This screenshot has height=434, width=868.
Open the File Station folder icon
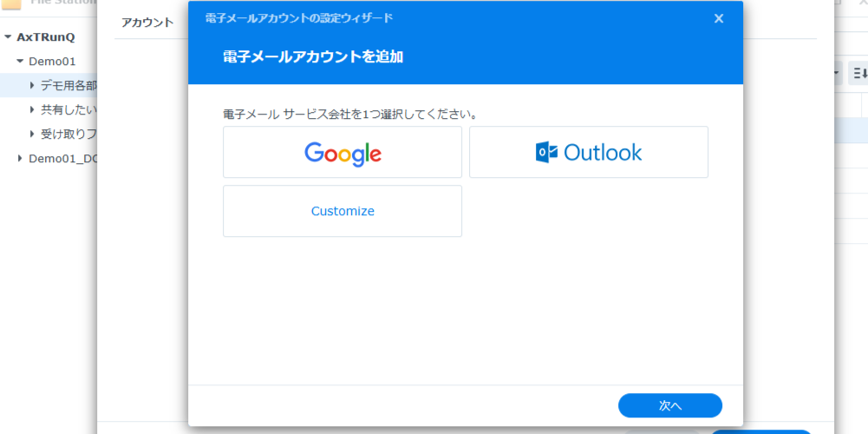pyautogui.click(x=11, y=3)
